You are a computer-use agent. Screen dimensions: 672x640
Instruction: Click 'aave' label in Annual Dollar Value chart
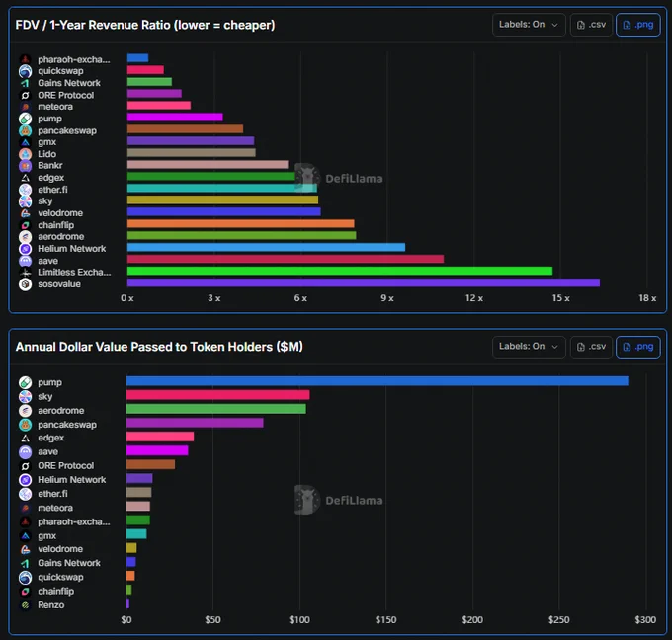pyautogui.click(x=48, y=452)
